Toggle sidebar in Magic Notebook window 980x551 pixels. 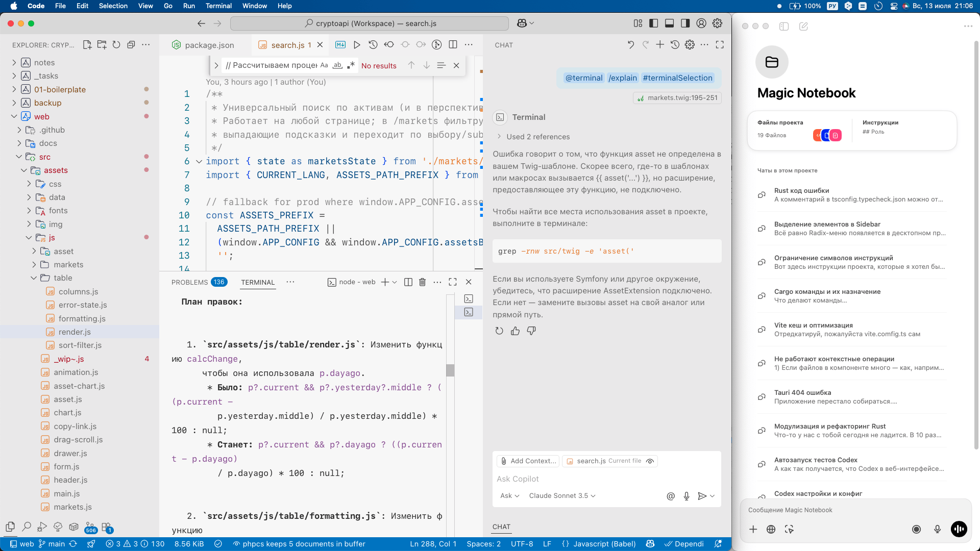pyautogui.click(x=784, y=26)
